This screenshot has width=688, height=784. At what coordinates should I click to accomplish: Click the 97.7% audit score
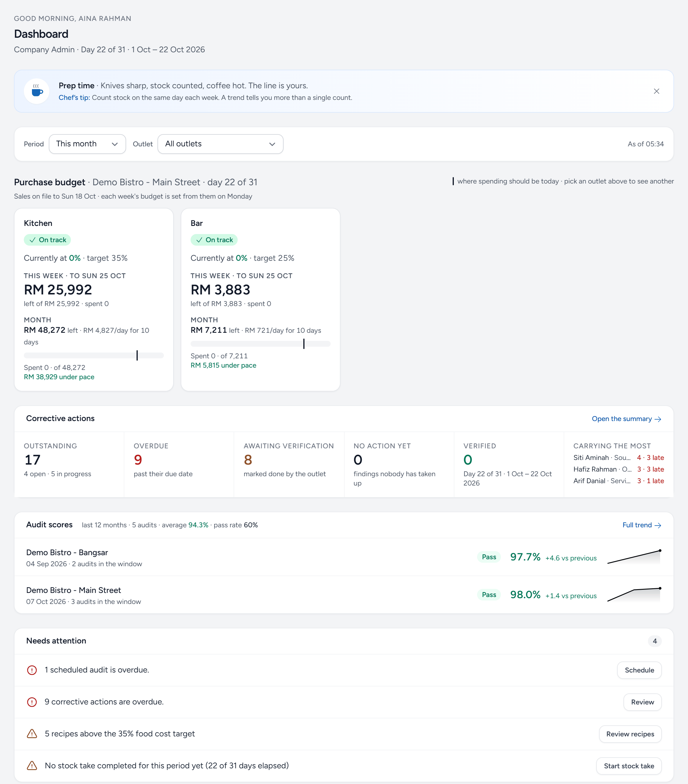pyautogui.click(x=525, y=557)
